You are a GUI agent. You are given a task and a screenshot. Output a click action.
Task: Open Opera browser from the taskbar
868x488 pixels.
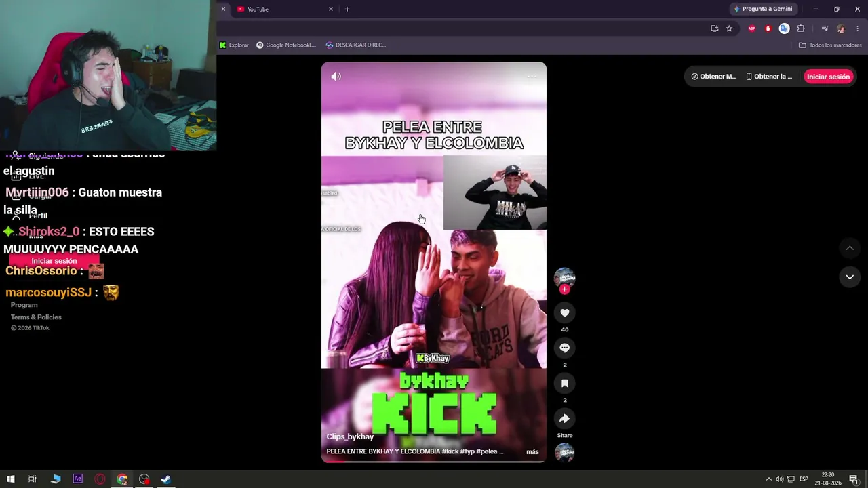click(x=100, y=479)
